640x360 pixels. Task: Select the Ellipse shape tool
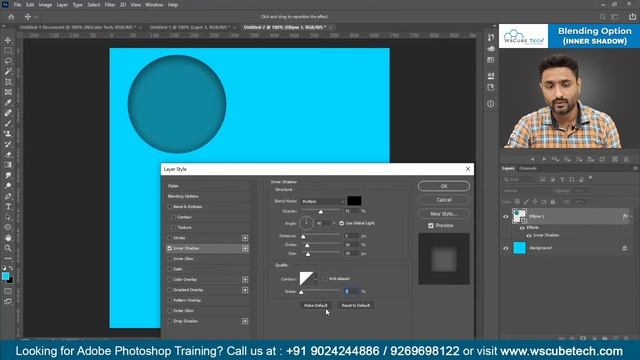(x=8, y=227)
